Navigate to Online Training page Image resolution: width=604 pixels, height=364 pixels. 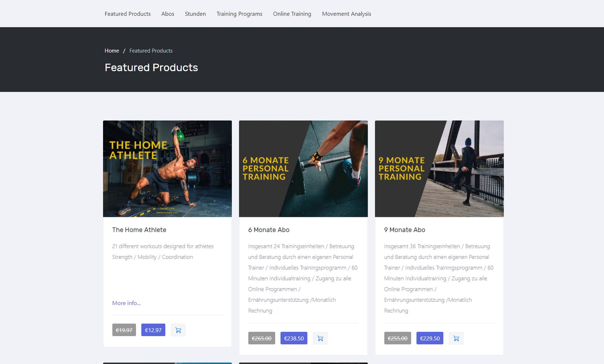click(292, 14)
